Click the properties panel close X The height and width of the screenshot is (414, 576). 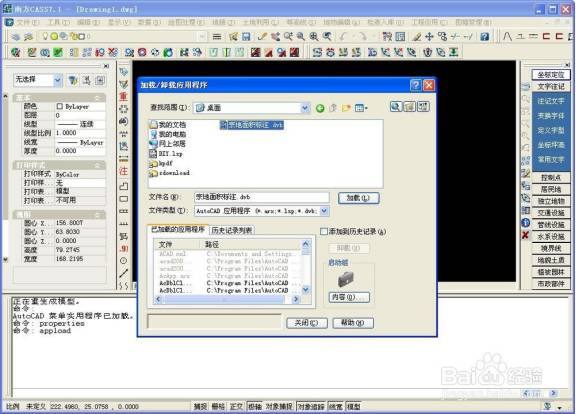(106, 66)
